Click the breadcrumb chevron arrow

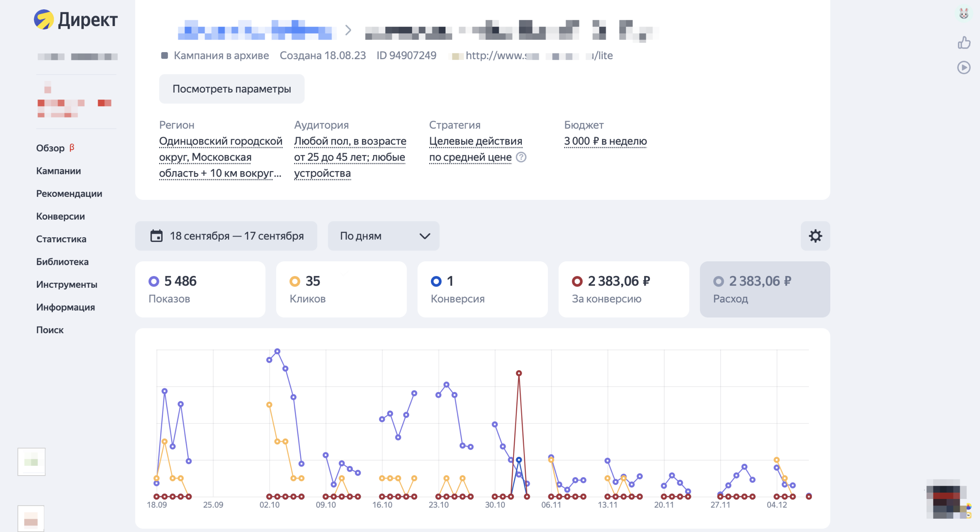(348, 30)
